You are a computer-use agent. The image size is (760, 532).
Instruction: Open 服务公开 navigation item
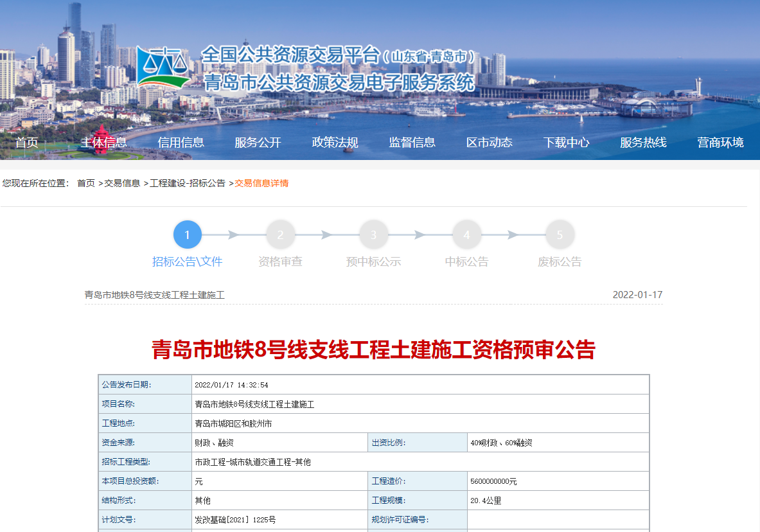click(258, 143)
